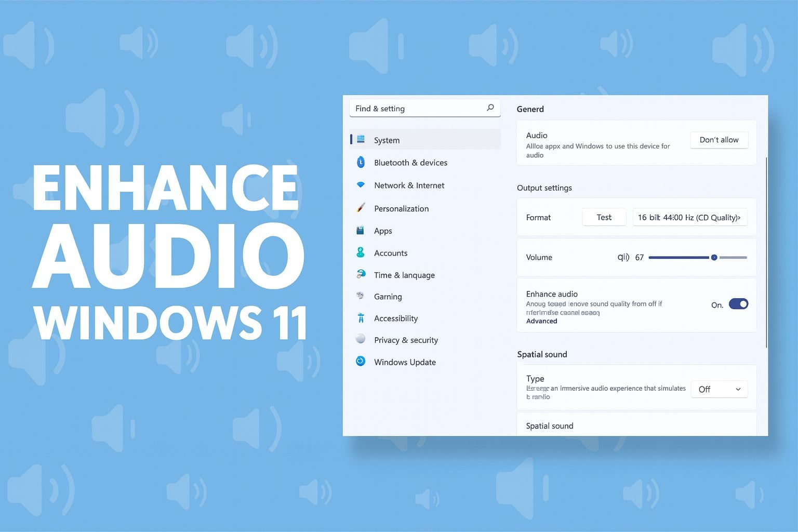Screen dimensions: 798x532
Task: Open Apps settings via its icon
Action: pyautogui.click(x=361, y=231)
